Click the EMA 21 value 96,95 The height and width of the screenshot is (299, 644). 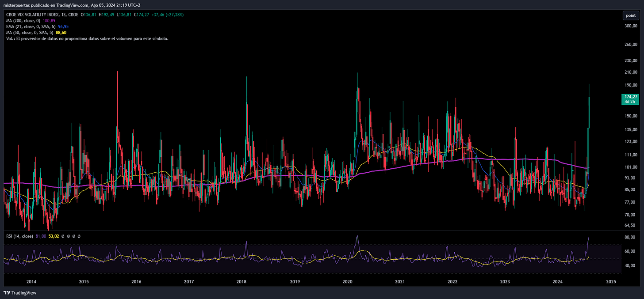click(63, 26)
